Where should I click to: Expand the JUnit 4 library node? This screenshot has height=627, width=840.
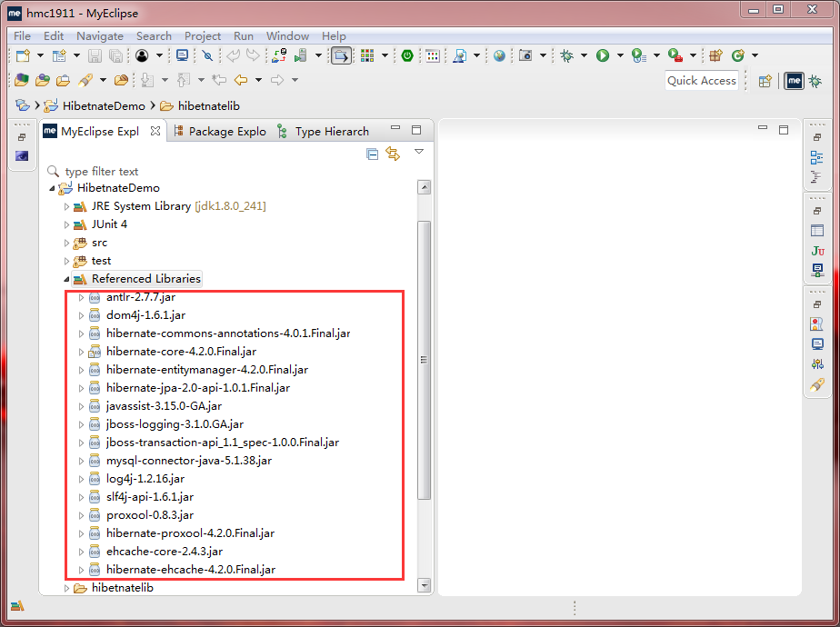coord(66,224)
